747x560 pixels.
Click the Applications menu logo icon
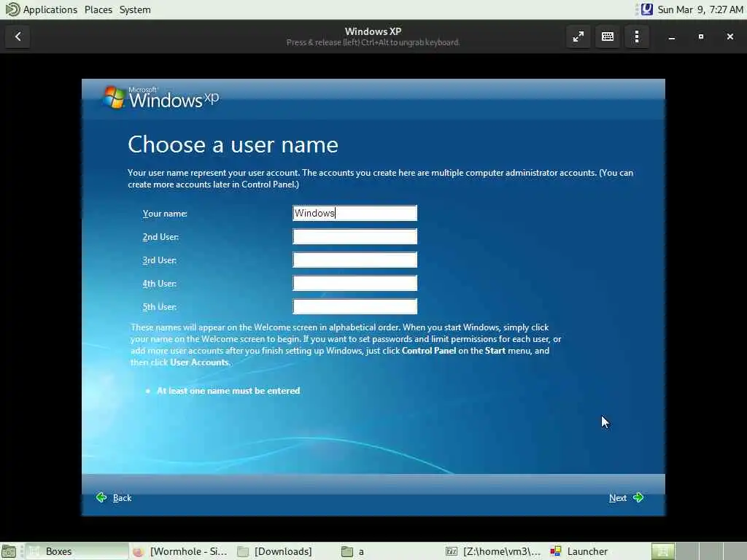(12, 9)
